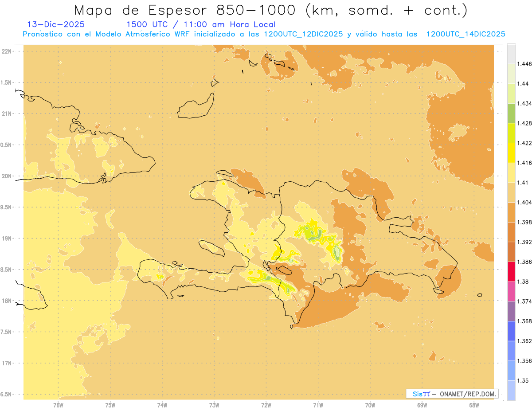The image size is (532, 411).
Task: Click the green legend band between 1.428 and 1.434
Action: click(x=511, y=113)
